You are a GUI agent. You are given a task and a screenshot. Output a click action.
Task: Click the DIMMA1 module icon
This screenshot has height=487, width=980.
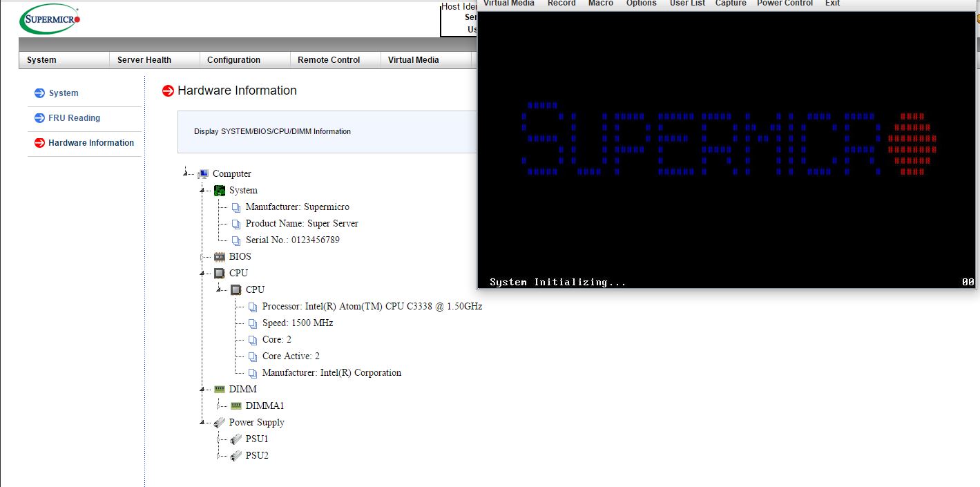click(236, 406)
